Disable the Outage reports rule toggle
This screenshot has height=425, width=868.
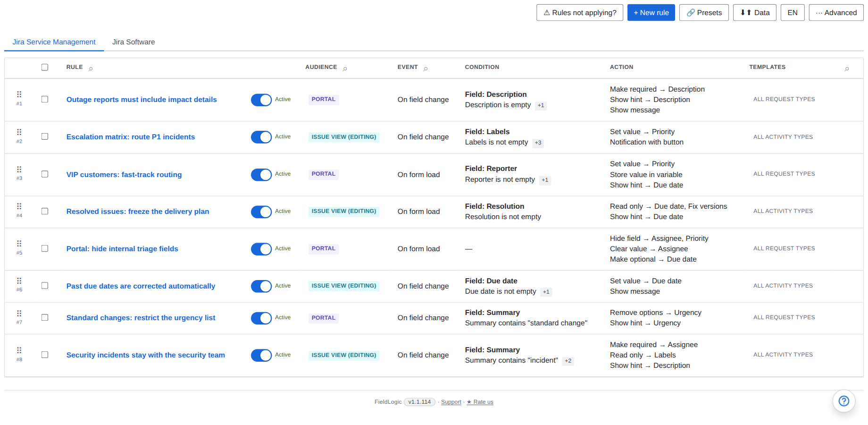[x=261, y=100]
